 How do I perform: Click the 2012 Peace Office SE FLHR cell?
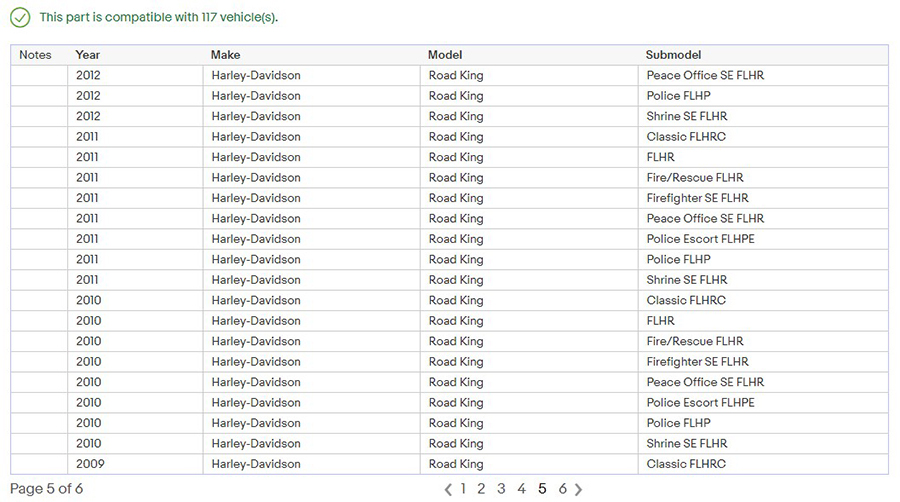click(x=705, y=76)
